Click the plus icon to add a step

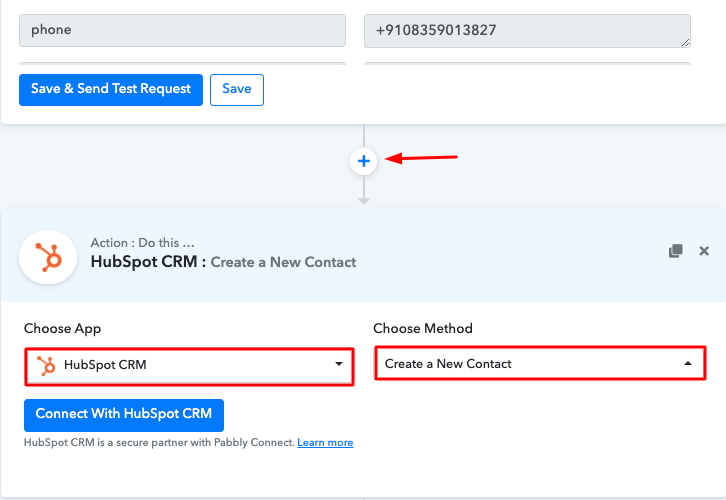363,161
